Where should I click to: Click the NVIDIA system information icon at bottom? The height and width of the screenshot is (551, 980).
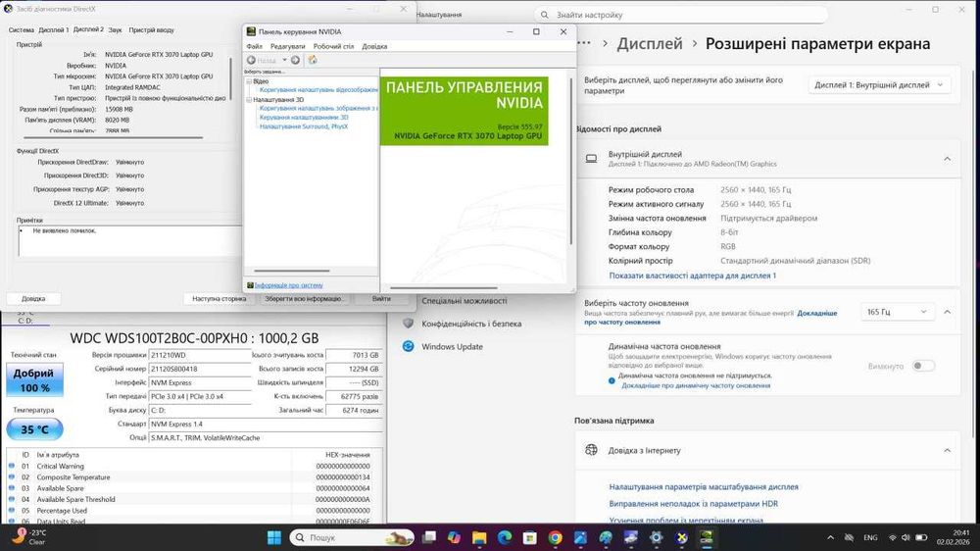tap(250, 285)
